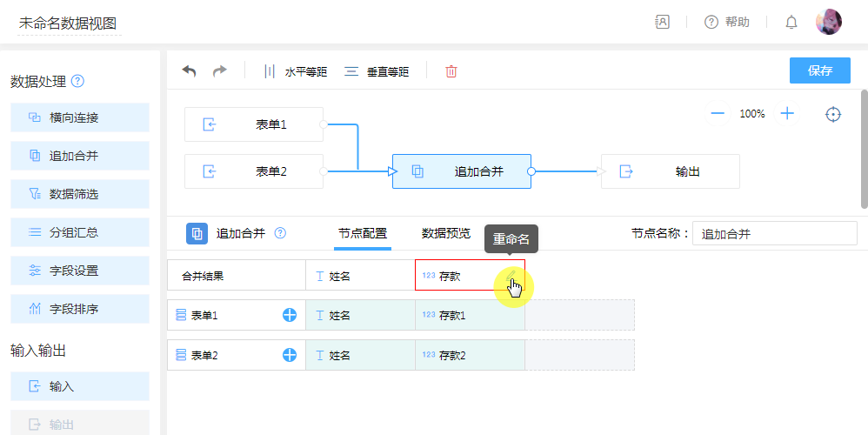The image size is (868, 435).
Task: Open the user avatar menu
Action: point(828,23)
